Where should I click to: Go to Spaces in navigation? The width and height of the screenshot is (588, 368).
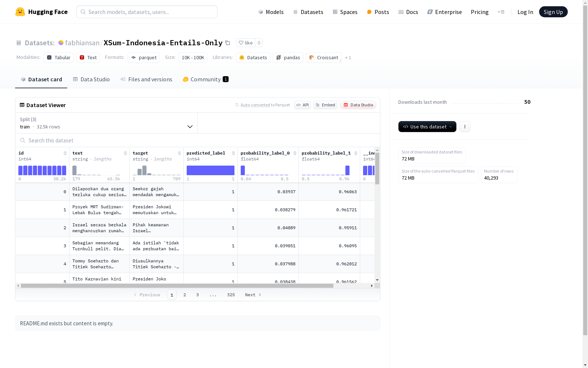[345, 12]
